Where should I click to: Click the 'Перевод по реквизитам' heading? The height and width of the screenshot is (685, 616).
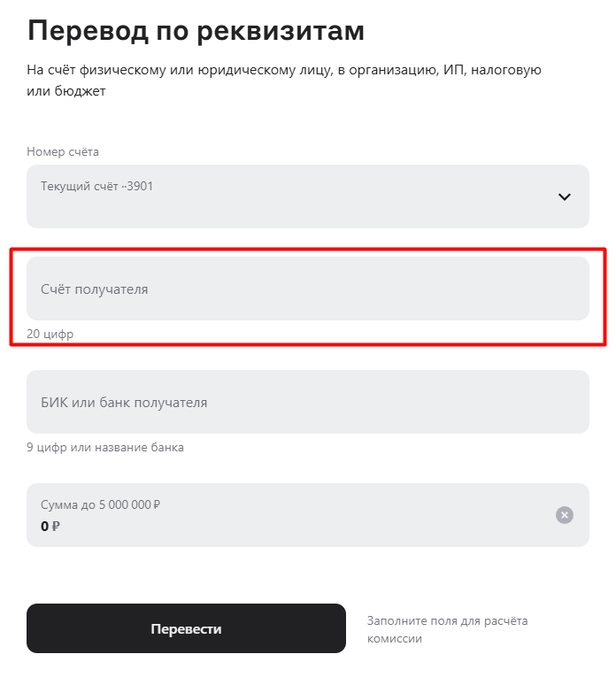point(196,31)
